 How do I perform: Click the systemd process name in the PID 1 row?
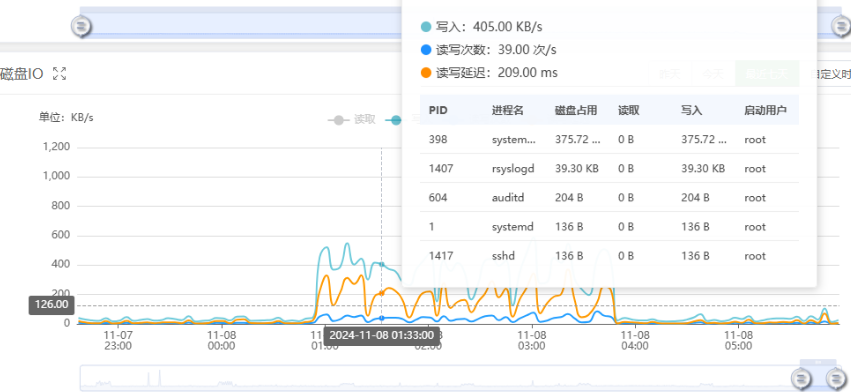click(513, 227)
